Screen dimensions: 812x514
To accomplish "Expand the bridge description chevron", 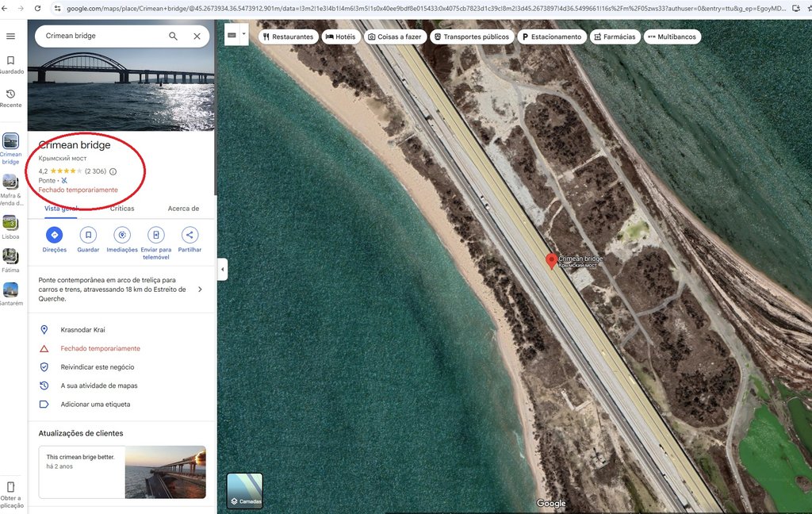I will [200, 290].
